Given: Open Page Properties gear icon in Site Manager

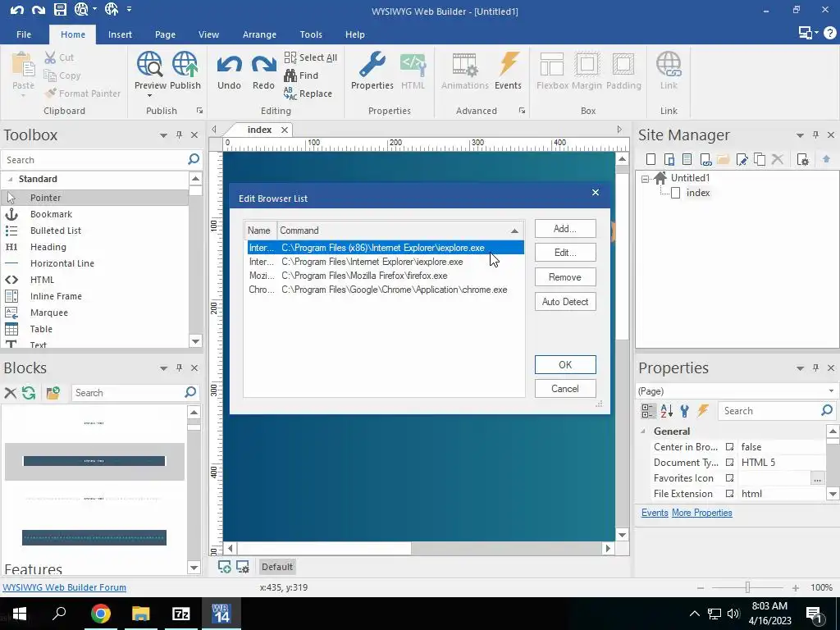Looking at the screenshot, I should [x=802, y=159].
